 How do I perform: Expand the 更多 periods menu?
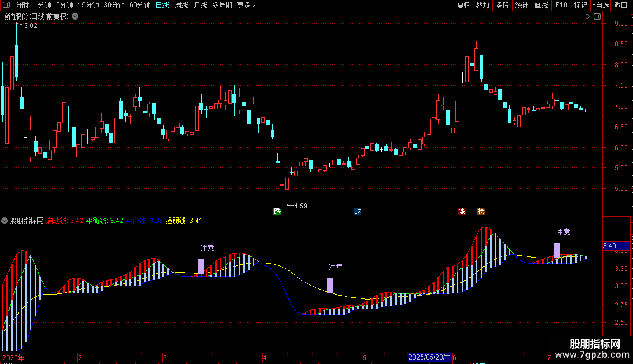[246, 5]
